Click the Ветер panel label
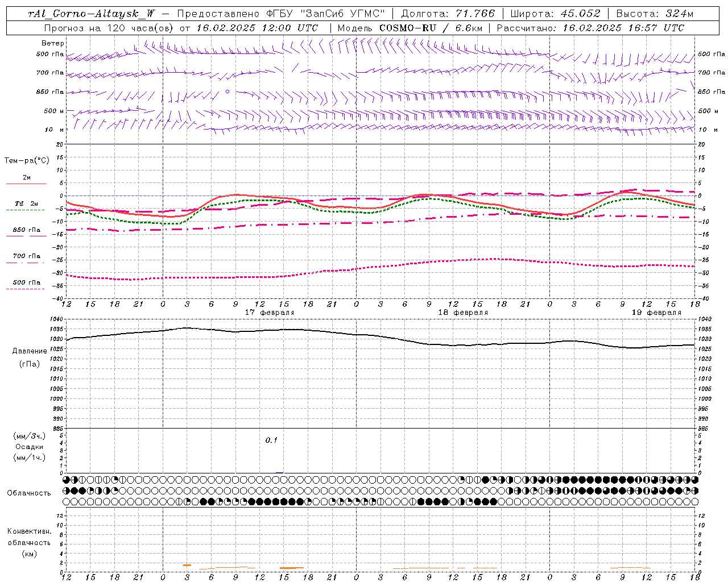728x582 pixels. 52,43
